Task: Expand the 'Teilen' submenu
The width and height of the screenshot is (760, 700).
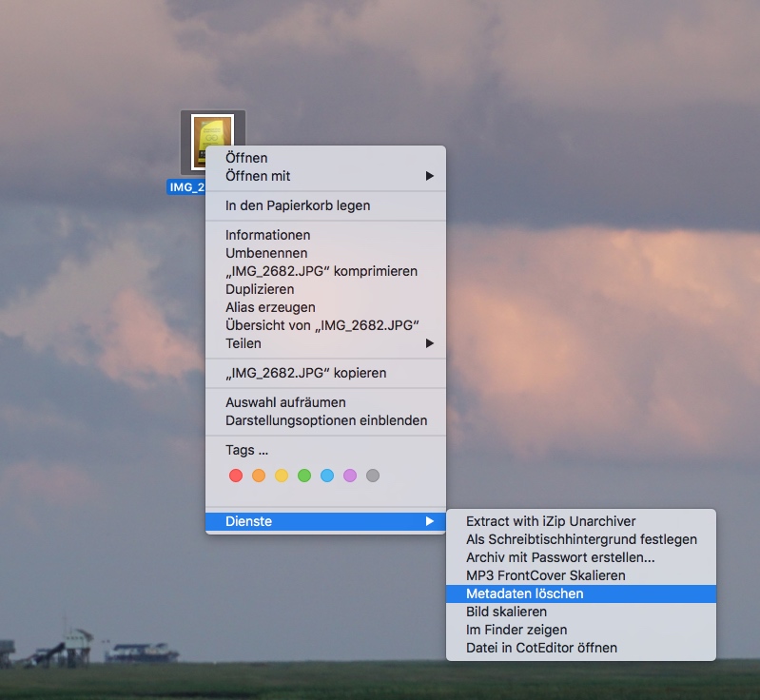Action: point(325,343)
